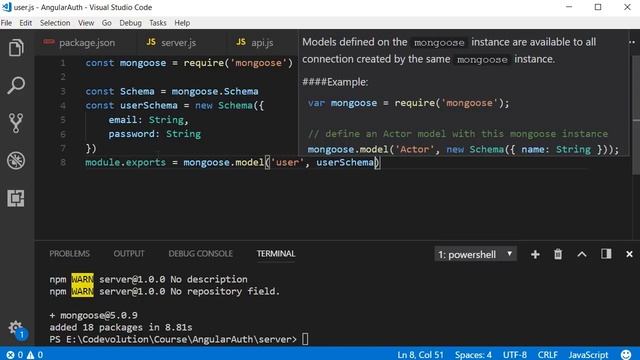Open the Debug view in activity bar
Image resolution: width=640 pixels, height=360 pixels.
click(16, 160)
